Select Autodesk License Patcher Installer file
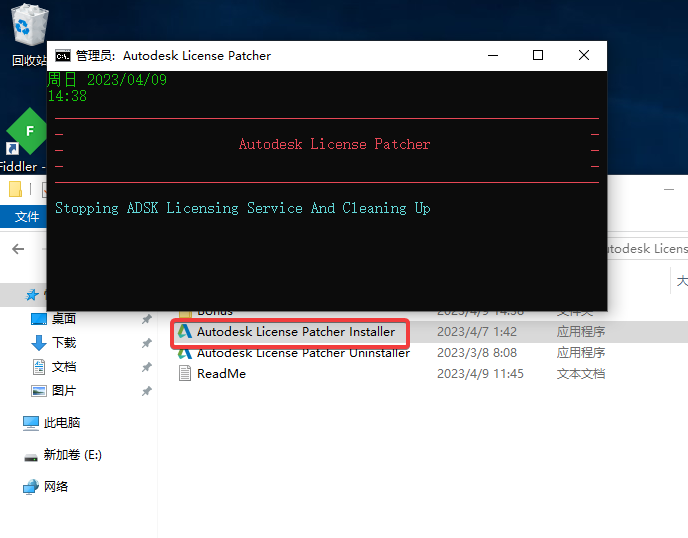This screenshot has height=538, width=688. (296, 332)
